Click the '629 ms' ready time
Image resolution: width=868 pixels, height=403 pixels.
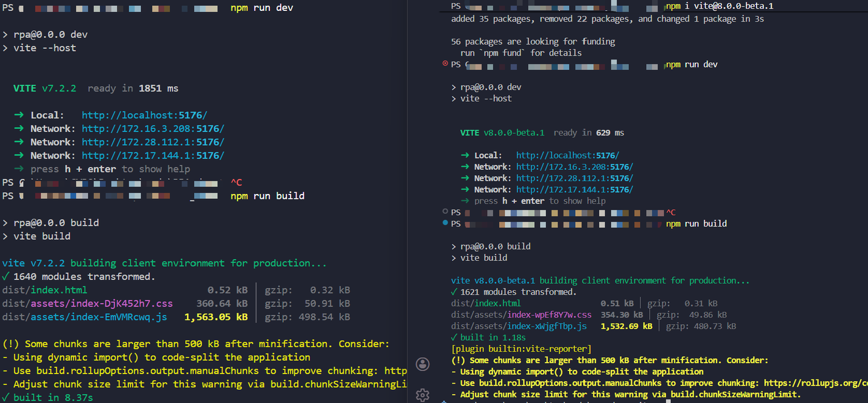click(x=610, y=133)
